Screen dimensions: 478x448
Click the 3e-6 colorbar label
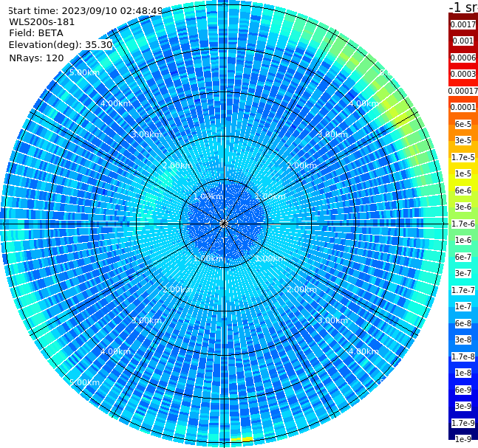[x=463, y=207]
